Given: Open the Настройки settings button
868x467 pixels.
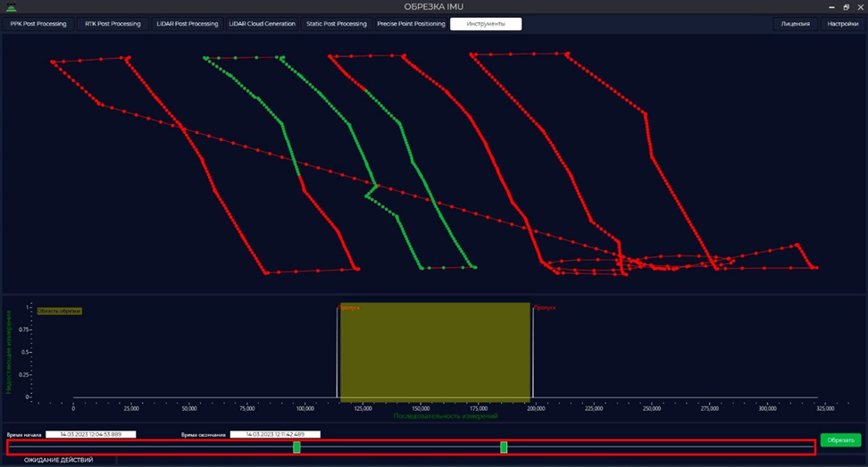Looking at the screenshot, I should 842,24.
